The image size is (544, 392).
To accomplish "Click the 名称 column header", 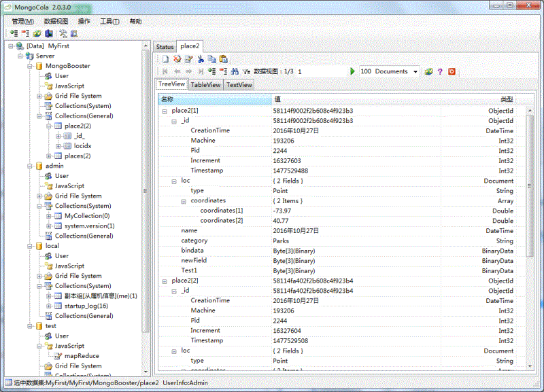I will (215, 99).
